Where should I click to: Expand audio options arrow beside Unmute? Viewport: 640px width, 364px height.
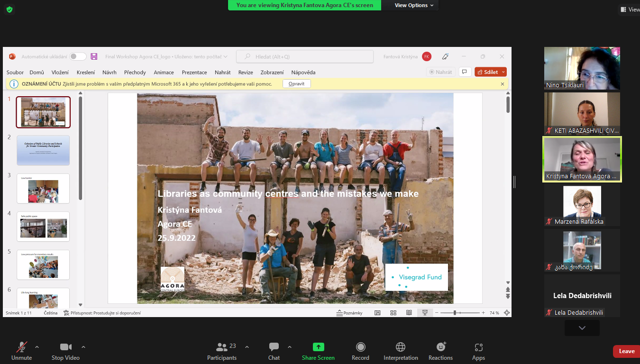[37, 347]
